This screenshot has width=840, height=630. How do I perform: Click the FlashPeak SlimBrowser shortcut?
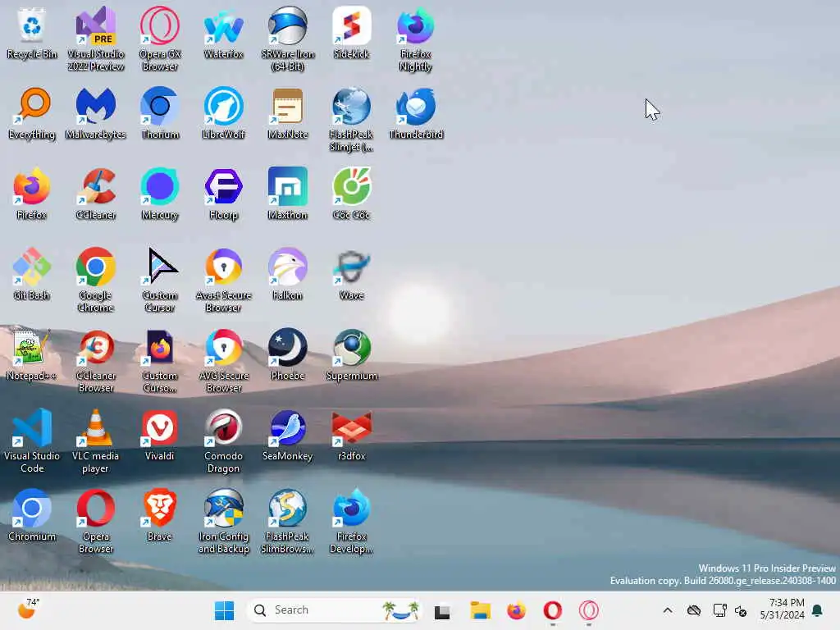(288, 521)
